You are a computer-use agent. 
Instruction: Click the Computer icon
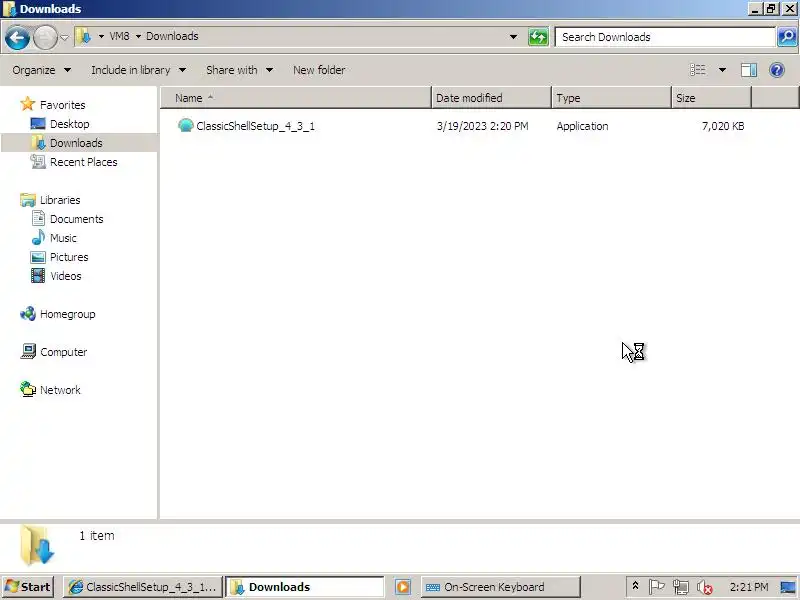pos(28,352)
